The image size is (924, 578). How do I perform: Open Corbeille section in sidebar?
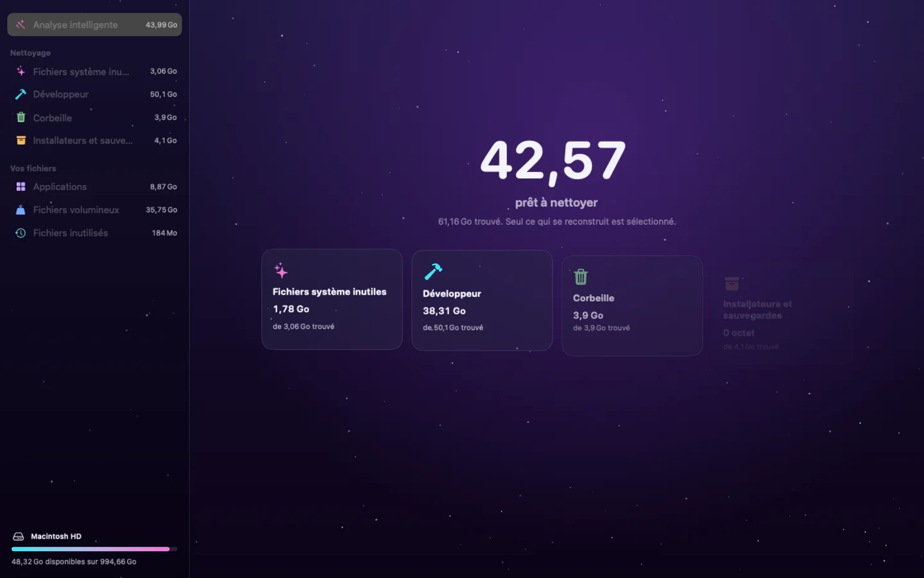pyautogui.click(x=94, y=118)
